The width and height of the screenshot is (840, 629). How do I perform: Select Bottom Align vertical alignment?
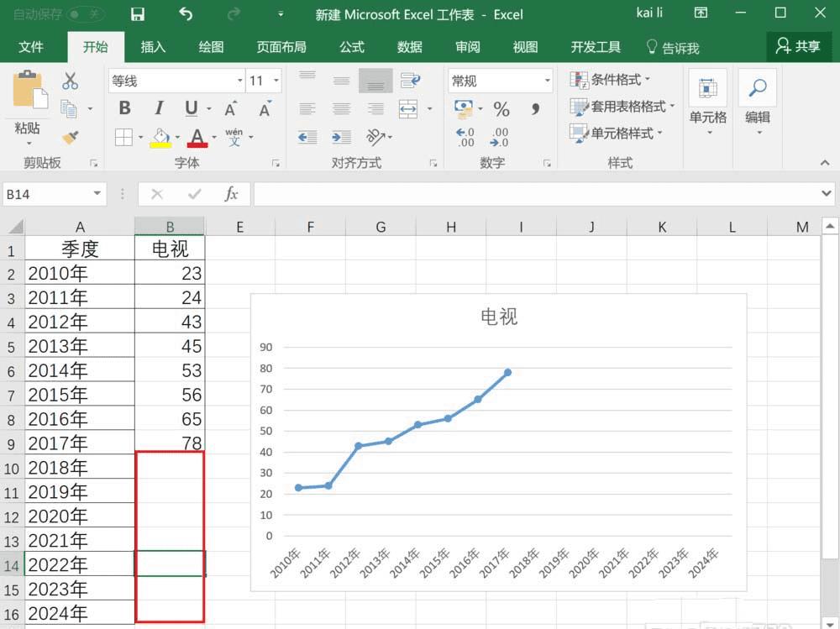pyautogui.click(x=375, y=81)
